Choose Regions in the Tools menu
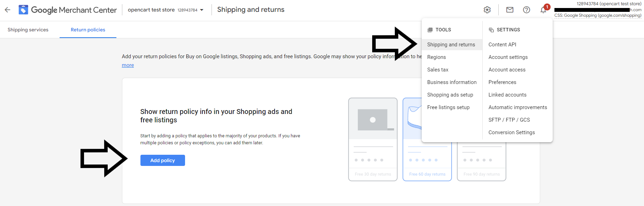The width and height of the screenshot is (644, 206). [x=436, y=57]
